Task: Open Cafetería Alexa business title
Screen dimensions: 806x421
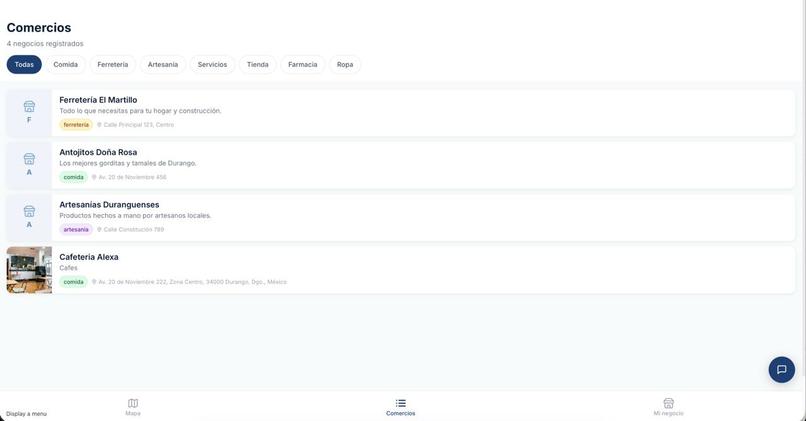Action: [89, 257]
